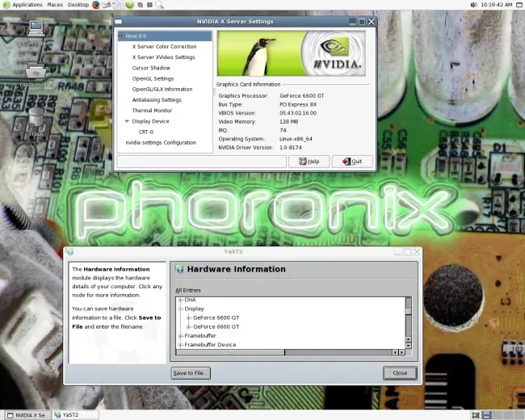Select X Server Color Correction
The height and width of the screenshot is (420, 525).
pos(165,47)
